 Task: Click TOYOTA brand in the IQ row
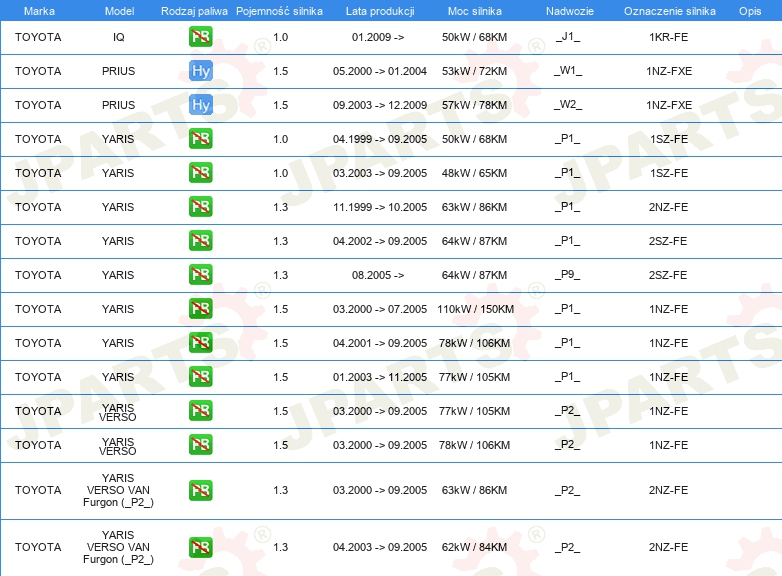point(38,37)
